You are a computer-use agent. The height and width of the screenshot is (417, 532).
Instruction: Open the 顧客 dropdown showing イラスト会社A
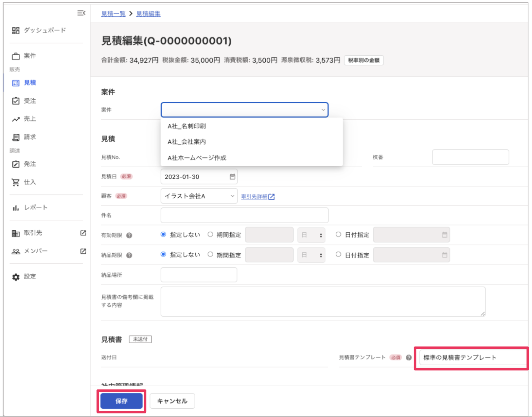click(x=199, y=197)
